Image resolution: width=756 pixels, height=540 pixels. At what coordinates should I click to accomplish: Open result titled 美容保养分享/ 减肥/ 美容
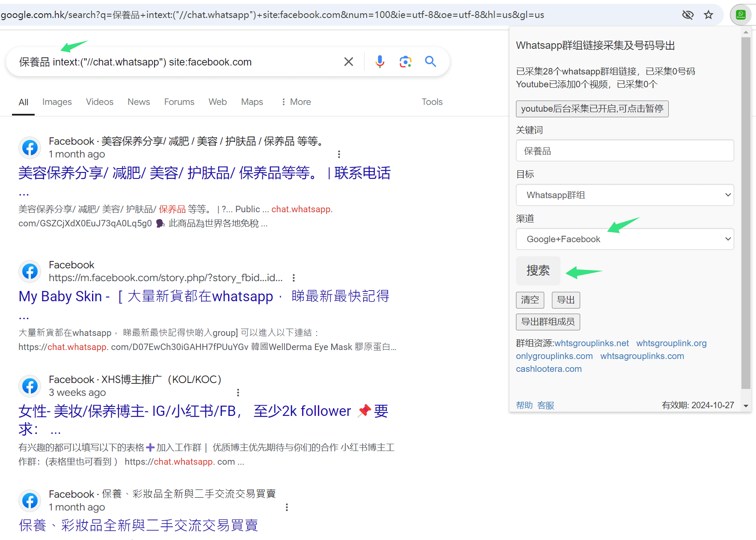coord(205,173)
